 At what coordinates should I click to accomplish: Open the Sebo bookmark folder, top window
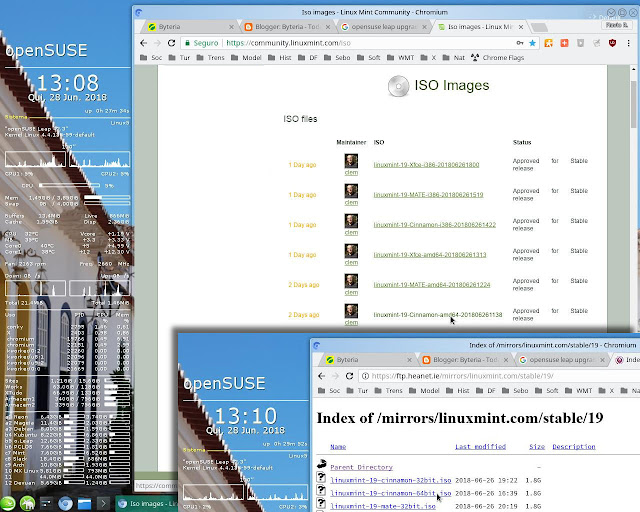tap(337, 58)
